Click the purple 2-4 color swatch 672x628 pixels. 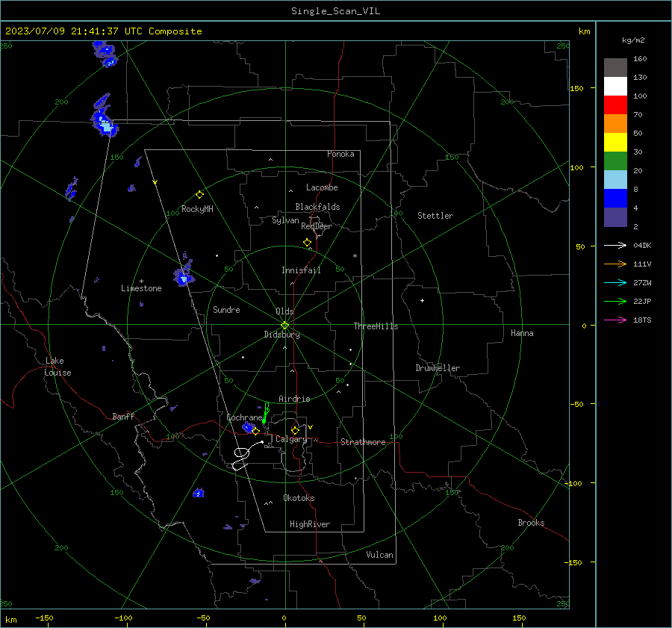pyautogui.click(x=615, y=217)
